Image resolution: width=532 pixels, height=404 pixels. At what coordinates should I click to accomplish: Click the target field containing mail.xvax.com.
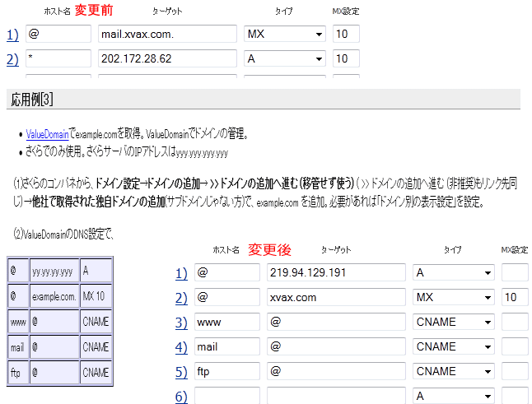coord(166,35)
